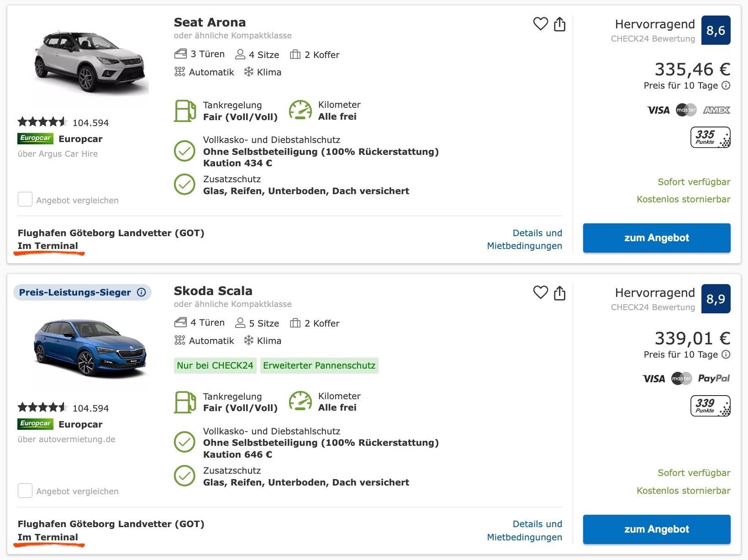Click star rating above Europcar in Skoda Scala card

[42, 407]
